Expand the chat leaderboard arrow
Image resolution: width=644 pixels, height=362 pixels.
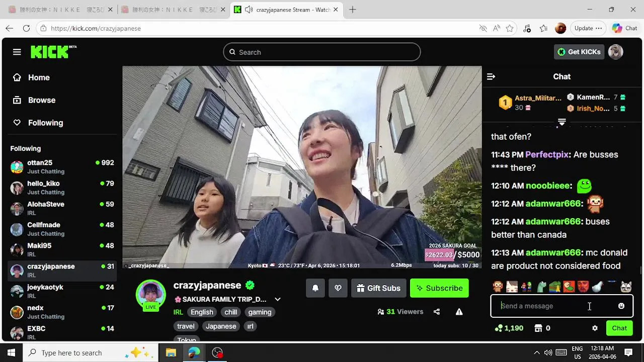[x=562, y=122]
